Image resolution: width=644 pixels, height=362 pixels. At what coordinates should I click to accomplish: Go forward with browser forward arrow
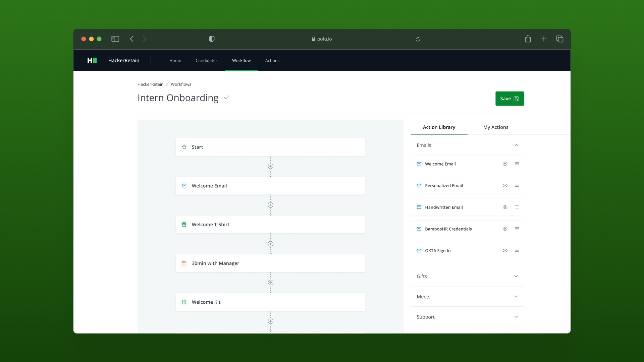pyautogui.click(x=145, y=39)
